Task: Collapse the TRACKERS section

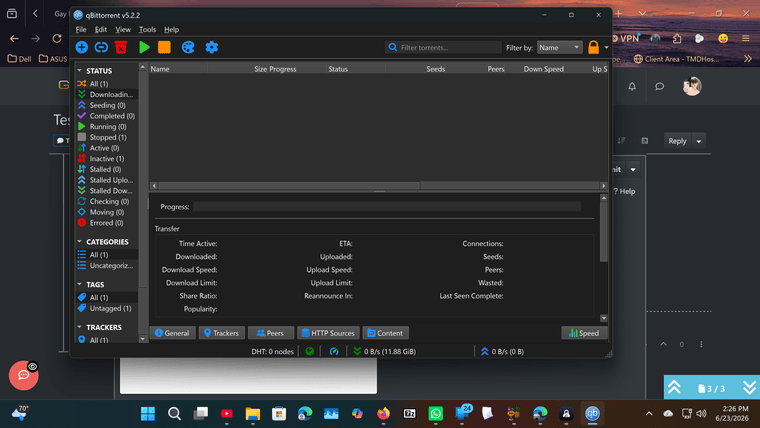Action: click(x=79, y=327)
